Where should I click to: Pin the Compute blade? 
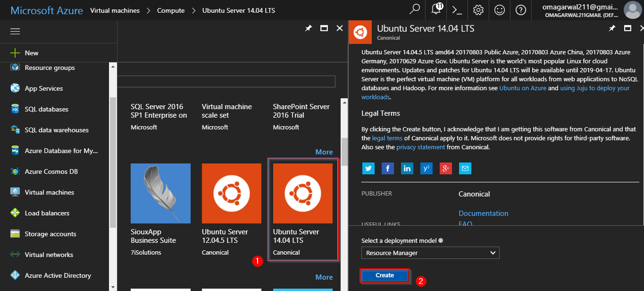coord(308,28)
